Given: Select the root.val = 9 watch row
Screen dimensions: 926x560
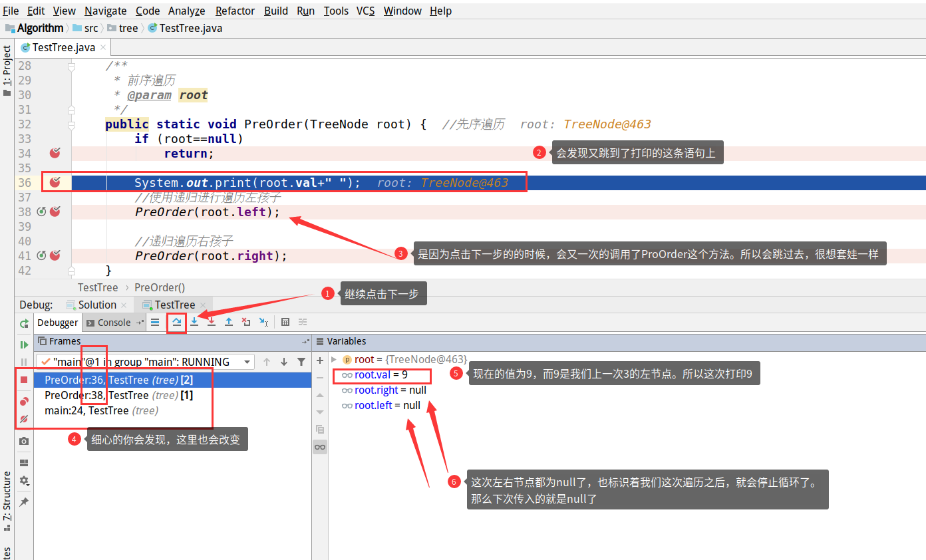Looking at the screenshot, I should 381,375.
